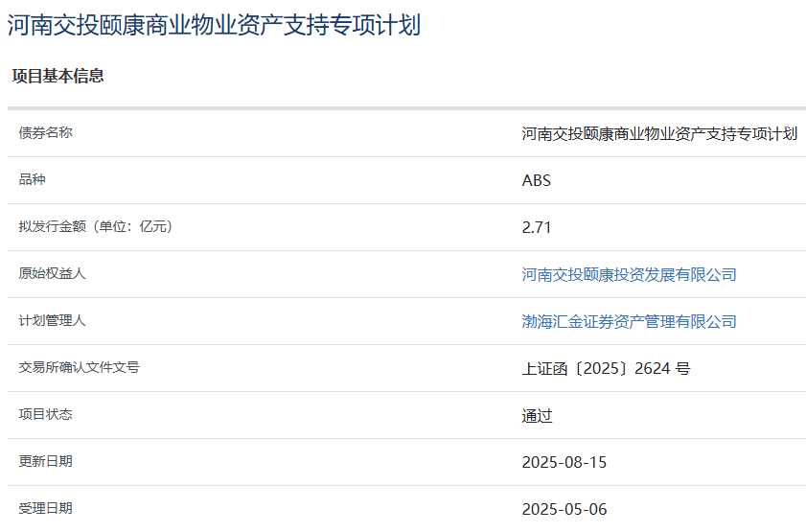Click the 债券名称 row label

(45, 133)
